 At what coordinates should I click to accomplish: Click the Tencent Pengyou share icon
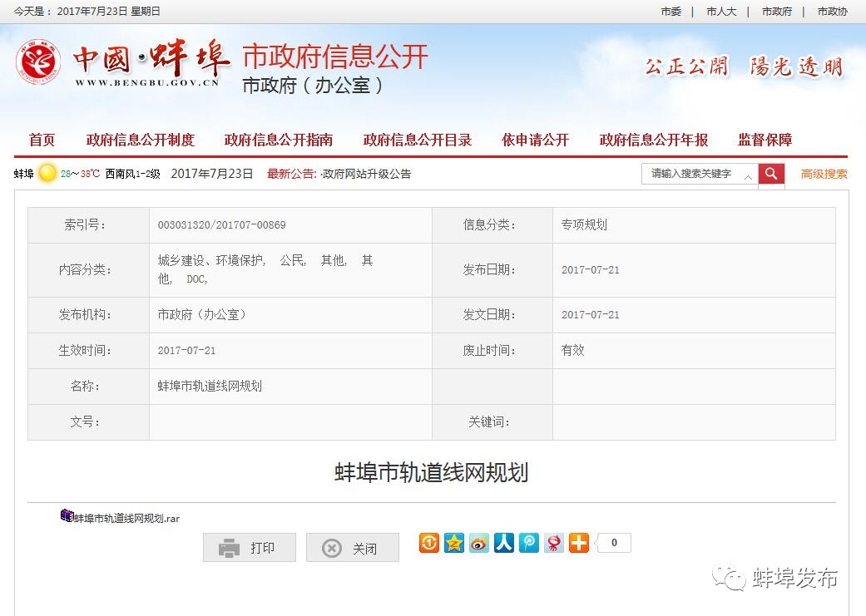528,543
